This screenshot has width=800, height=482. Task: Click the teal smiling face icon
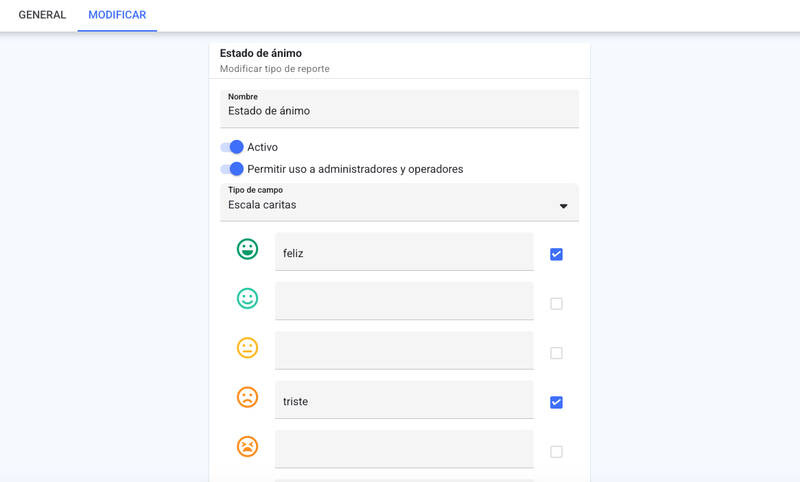pos(247,298)
